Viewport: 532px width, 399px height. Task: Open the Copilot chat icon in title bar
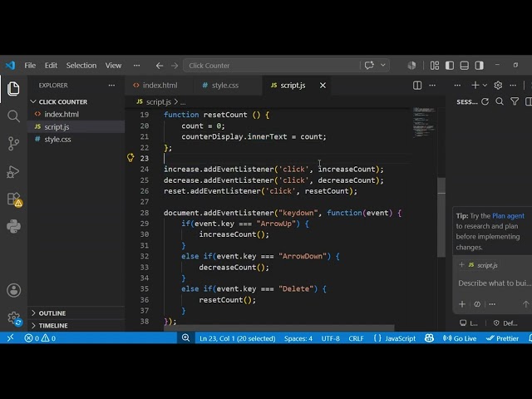369,65
